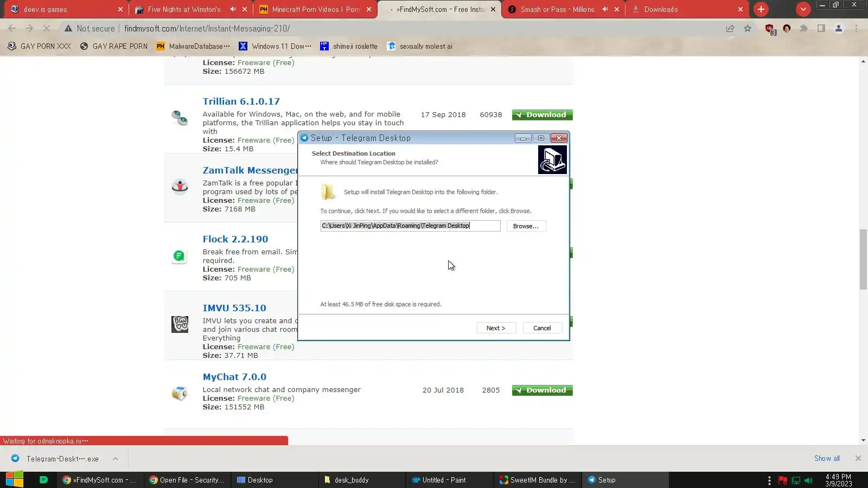The height and width of the screenshot is (488, 868).
Task: Open the Windows 11 Dow… bookmark
Action: click(275, 46)
